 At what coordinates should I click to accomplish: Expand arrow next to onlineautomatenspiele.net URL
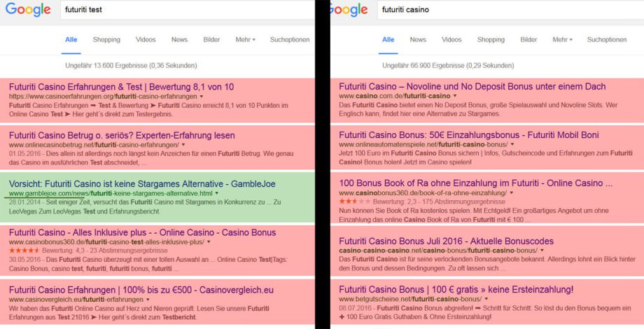click(512, 145)
